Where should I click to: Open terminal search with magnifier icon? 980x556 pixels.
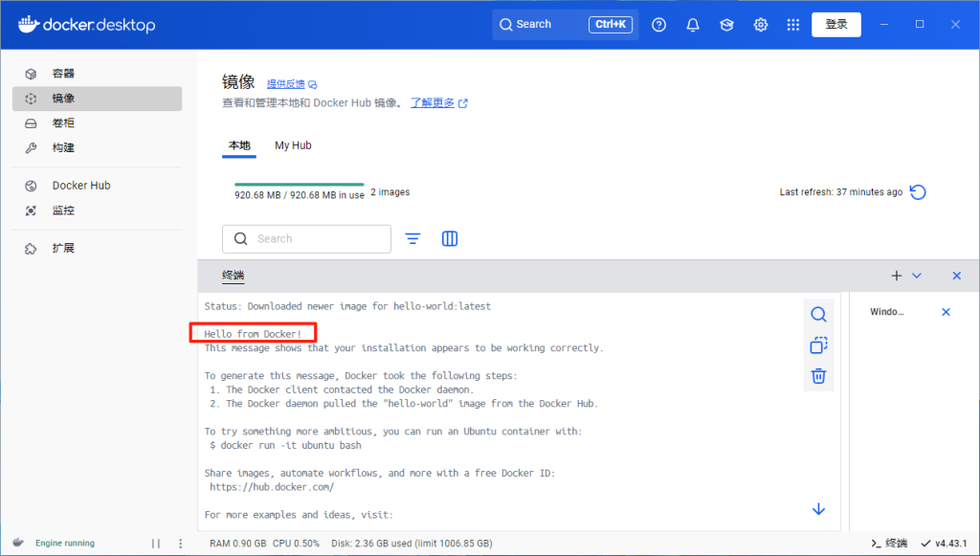[x=818, y=314]
